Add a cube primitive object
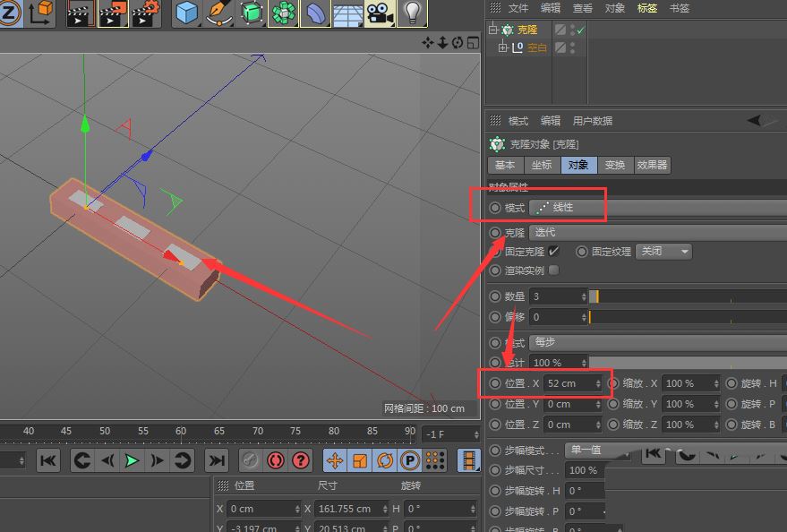 tap(187, 13)
